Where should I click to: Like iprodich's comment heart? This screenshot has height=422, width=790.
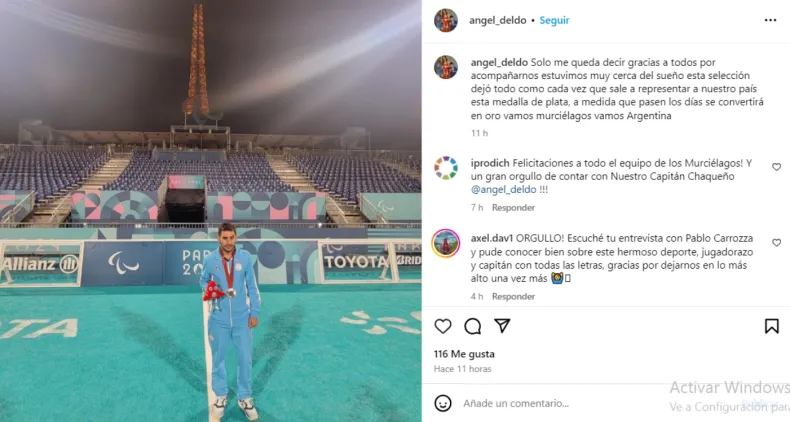point(776,167)
